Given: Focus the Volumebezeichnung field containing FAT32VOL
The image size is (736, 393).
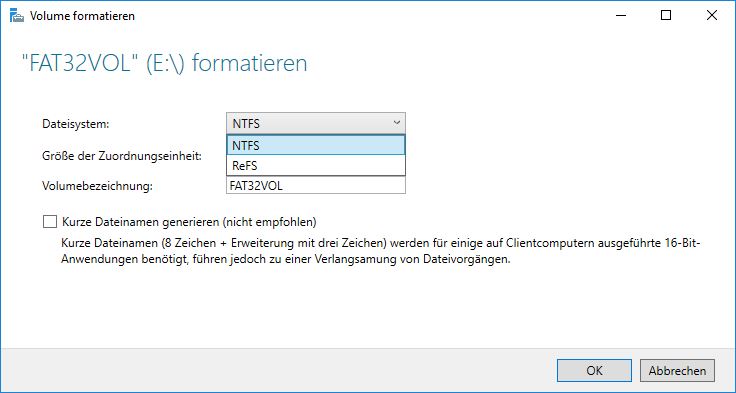Looking at the screenshot, I should 316,185.
